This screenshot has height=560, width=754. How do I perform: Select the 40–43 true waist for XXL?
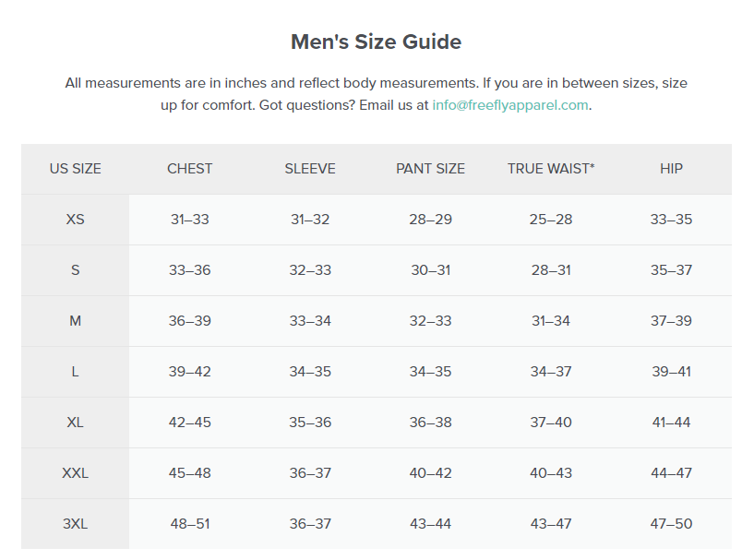pos(551,473)
